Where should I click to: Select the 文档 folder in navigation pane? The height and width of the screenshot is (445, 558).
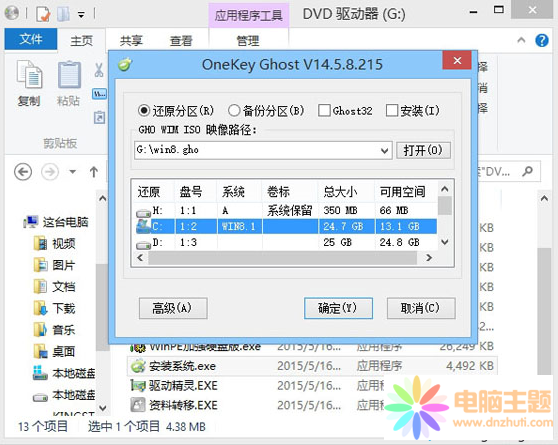click(55, 287)
